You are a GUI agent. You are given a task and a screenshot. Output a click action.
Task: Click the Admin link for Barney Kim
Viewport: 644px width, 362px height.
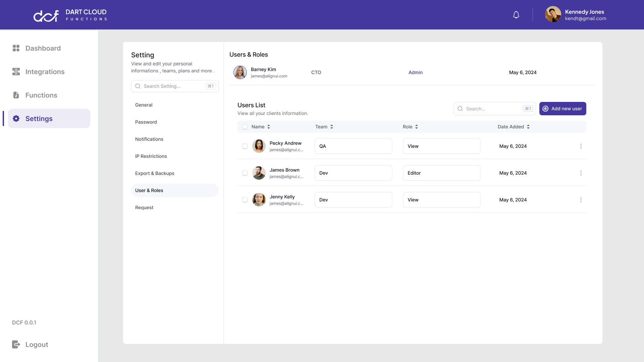point(415,72)
